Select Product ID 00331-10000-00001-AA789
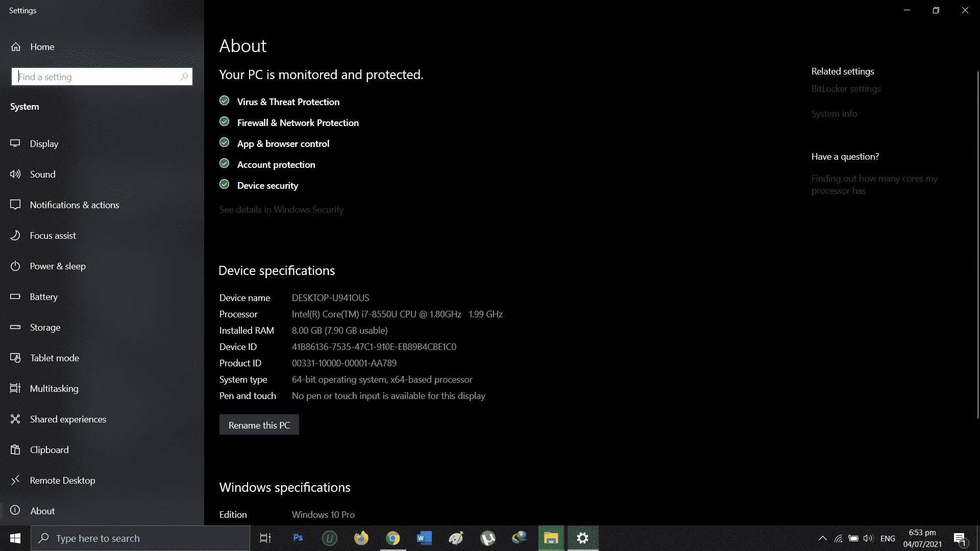The height and width of the screenshot is (551, 980). [x=344, y=363]
